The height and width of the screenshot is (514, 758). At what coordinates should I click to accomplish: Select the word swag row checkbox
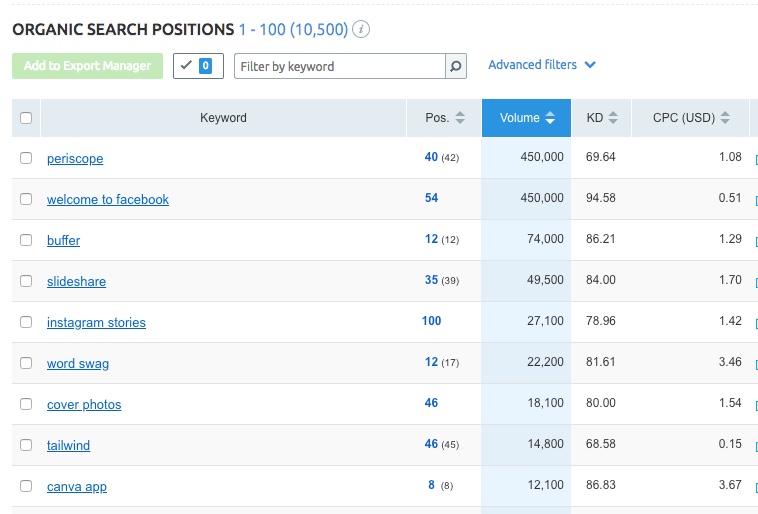tap(26, 363)
